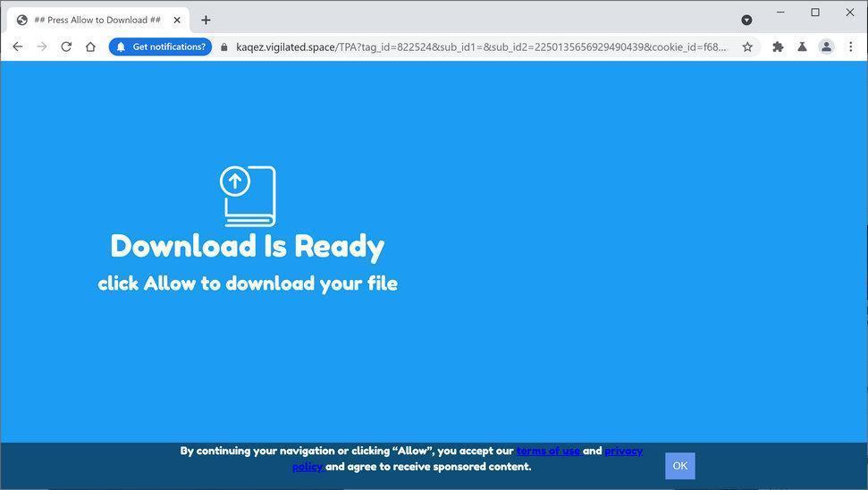Close the browser window
This screenshot has height=490, width=868.
(x=850, y=13)
